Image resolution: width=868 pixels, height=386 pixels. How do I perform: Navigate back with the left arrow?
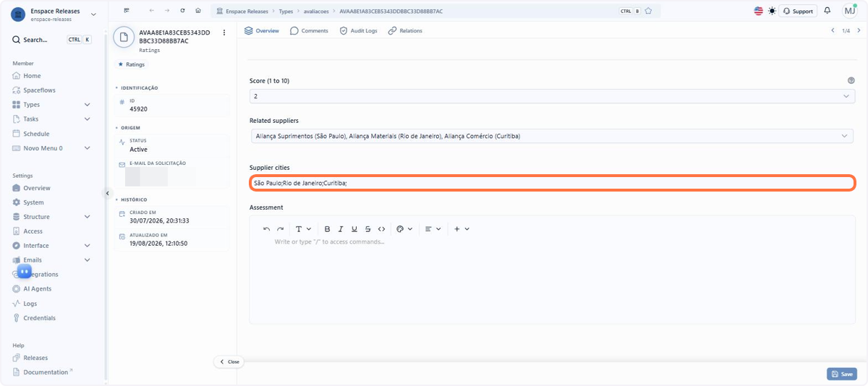click(151, 11)
